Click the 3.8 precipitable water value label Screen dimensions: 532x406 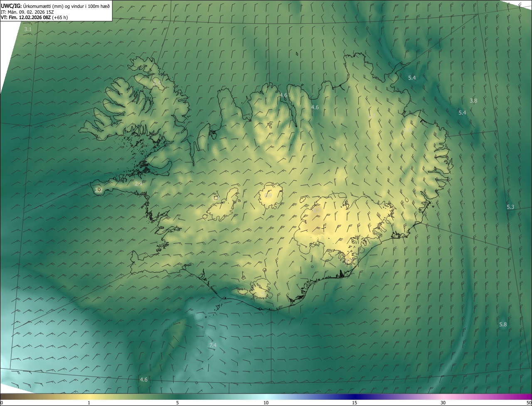(473, 101)
